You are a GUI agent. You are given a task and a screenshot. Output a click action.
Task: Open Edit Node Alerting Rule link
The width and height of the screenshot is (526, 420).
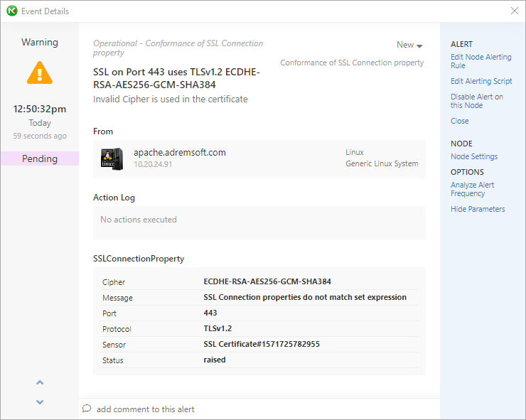point(481,61)
